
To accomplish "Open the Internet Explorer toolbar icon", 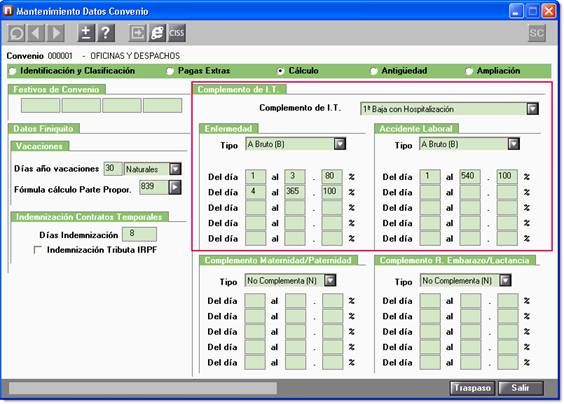I will point(157,33).
